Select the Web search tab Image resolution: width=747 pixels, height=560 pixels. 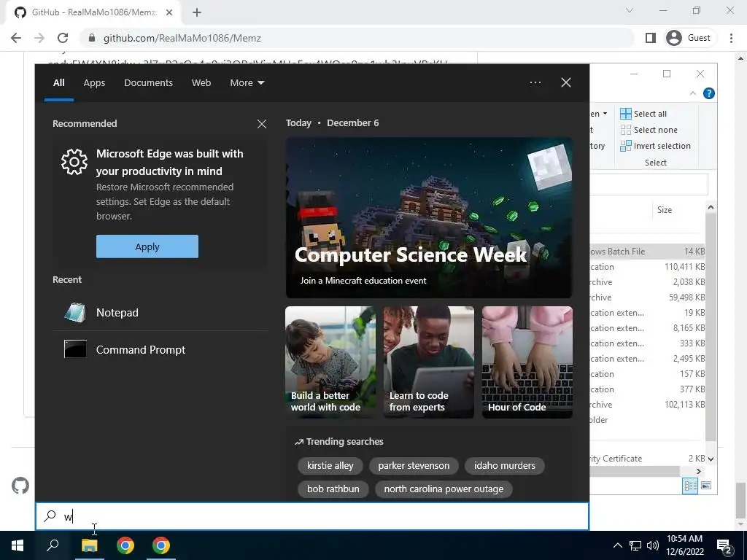pyautogui.click(x=201, y=83)
